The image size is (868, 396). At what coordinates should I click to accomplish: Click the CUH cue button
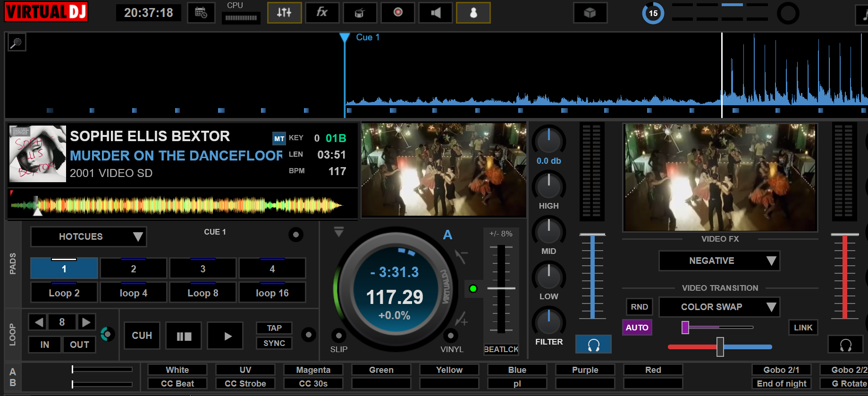click(x=142, y=336)
